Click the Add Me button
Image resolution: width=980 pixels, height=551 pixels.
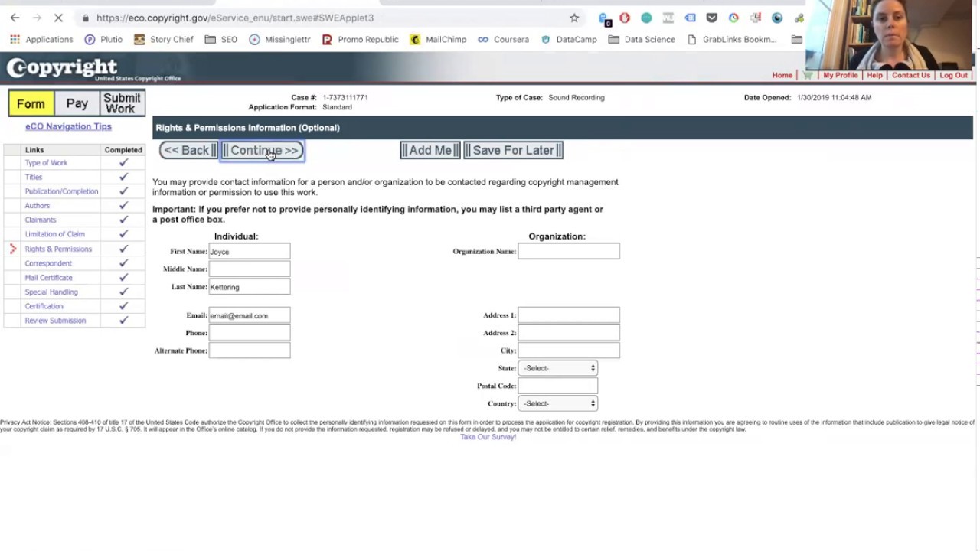(x=430, y=150)
